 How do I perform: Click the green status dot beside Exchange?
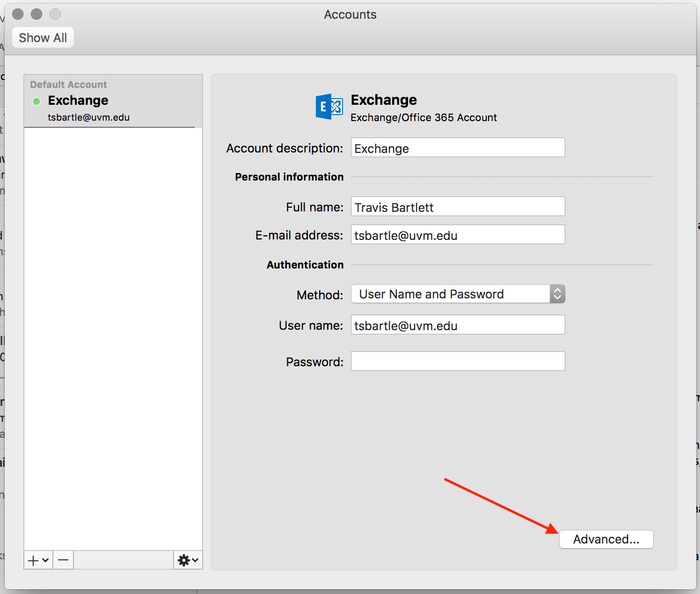36,101
